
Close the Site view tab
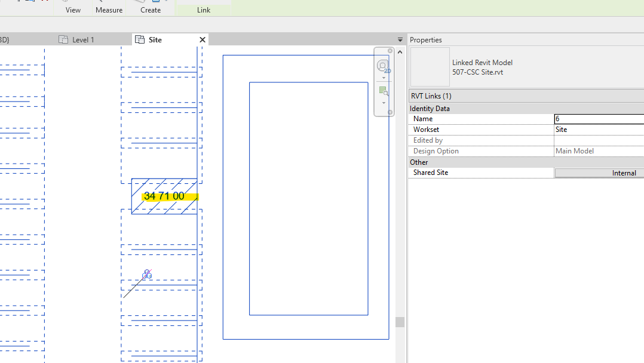[x=202, y=39]
